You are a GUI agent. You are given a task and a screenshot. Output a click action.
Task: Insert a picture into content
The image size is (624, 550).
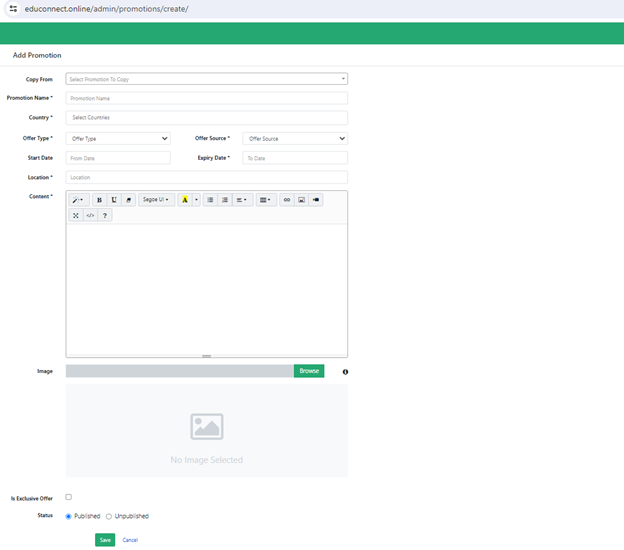[301, 200]
